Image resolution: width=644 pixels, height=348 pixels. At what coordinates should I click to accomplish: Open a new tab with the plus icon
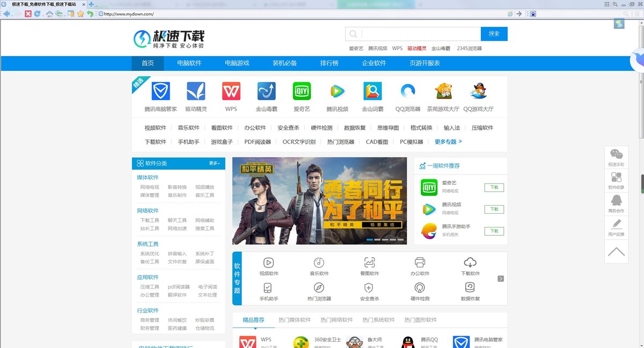91,4
